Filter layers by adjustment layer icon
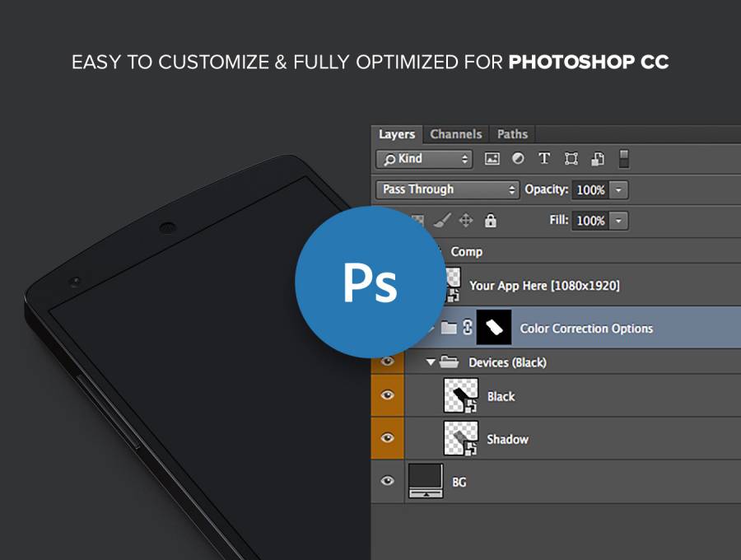 (x=518, y=159)
